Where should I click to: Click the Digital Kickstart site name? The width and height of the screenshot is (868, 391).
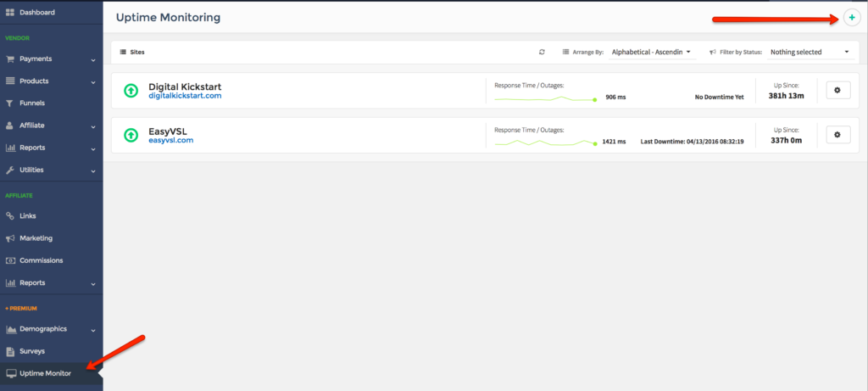(x=185, y=87)
